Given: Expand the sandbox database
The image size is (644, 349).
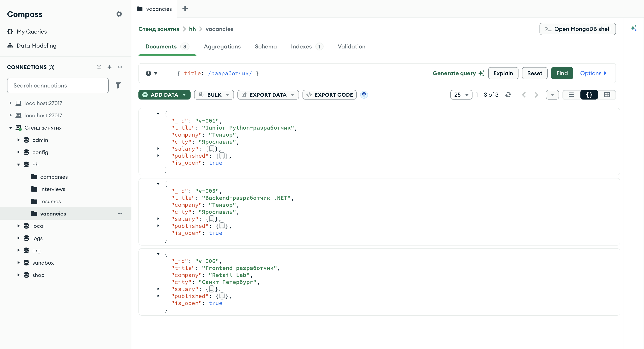Looking at the screenshot, I should tap(18, 262).
